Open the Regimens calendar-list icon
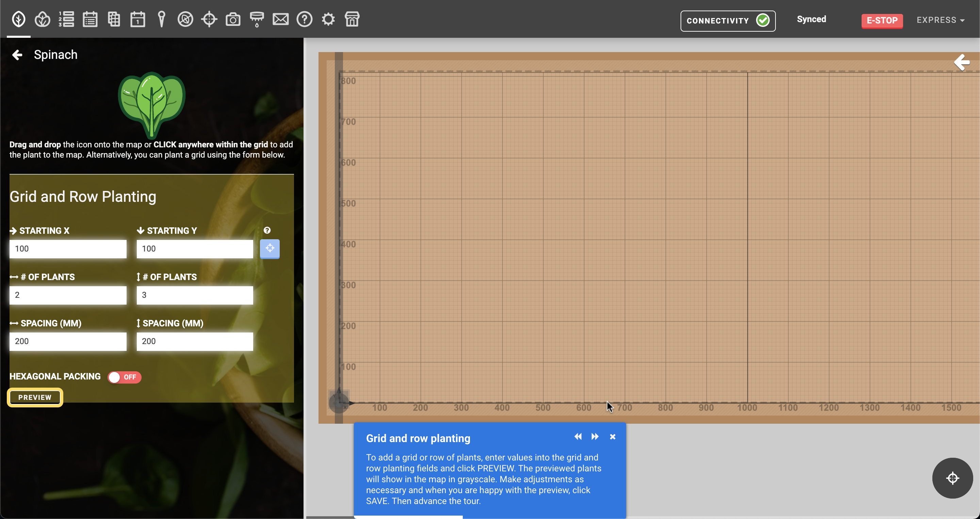Image resolution: width=980 pixels, height=519 pixels. [x=90, y=19]
